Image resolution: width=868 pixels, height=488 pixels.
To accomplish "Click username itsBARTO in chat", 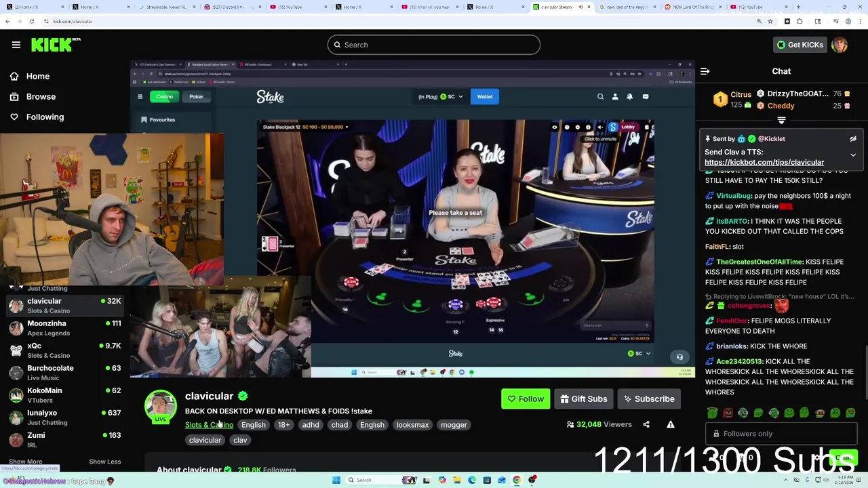I will [x=732, y=222].
